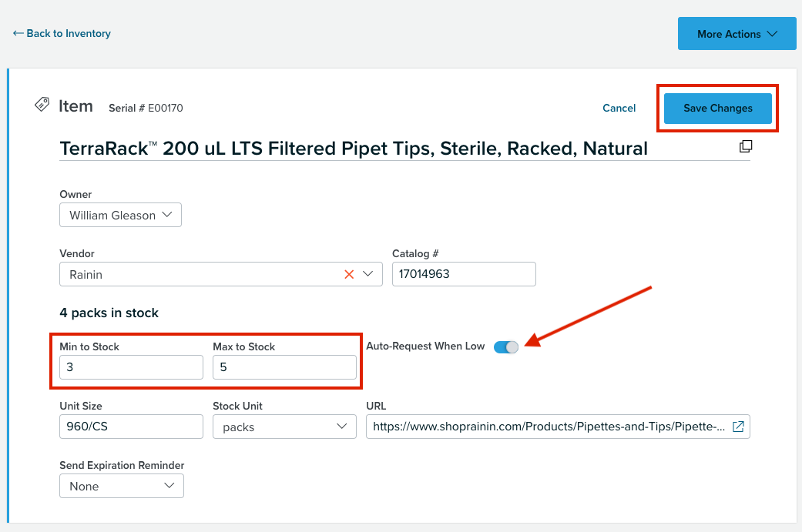802x532 pixels.
Task: Open the Owner dropdown William Gleason
Action: point(121,215)
